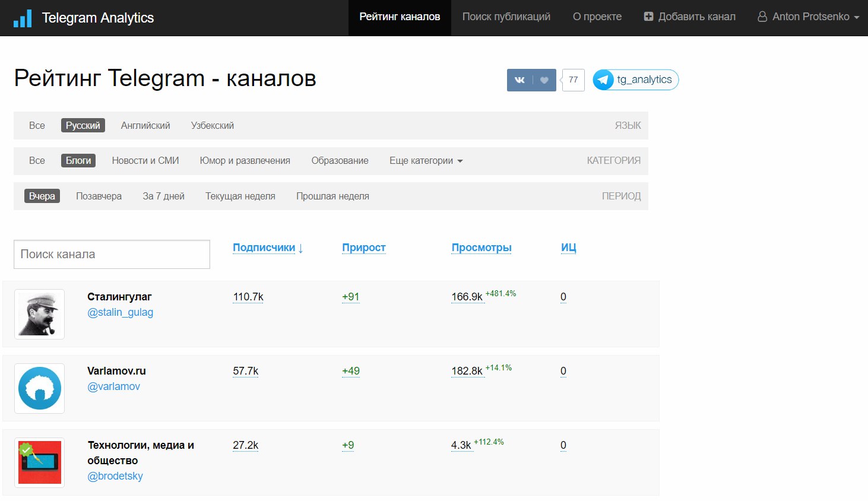Open the @varlamov link
The height and width of the screenshot is (501, 868).
[114, 386]
